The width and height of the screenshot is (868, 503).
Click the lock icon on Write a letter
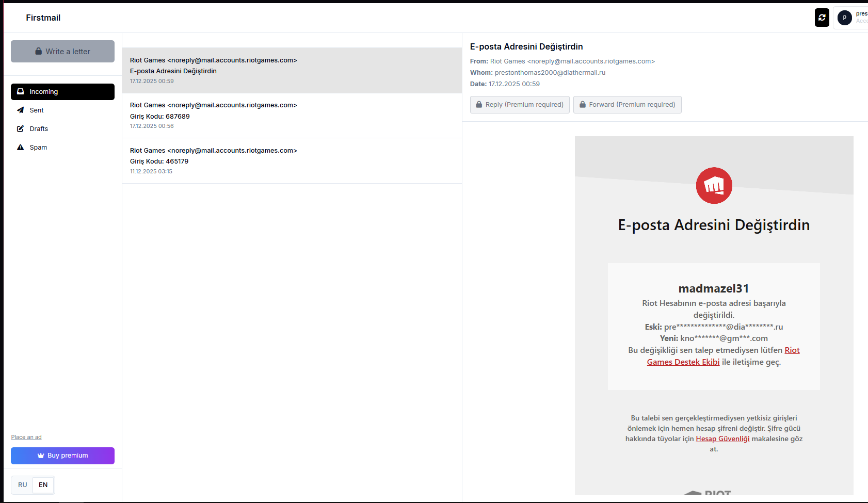coord(38,51)
